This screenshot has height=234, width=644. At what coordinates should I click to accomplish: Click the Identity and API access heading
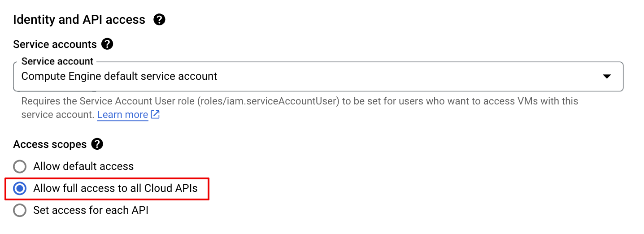[79, 20]
